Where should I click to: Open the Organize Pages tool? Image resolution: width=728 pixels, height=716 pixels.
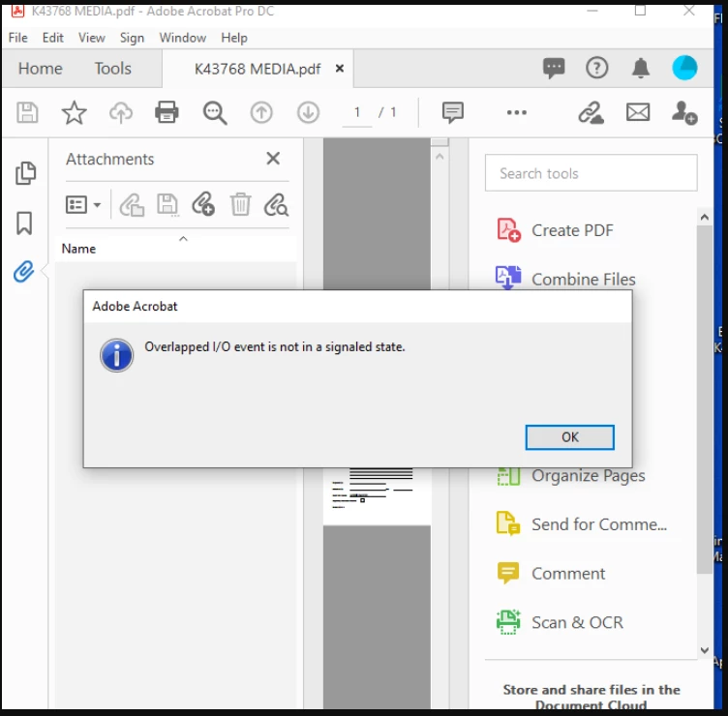click(570, 475)
